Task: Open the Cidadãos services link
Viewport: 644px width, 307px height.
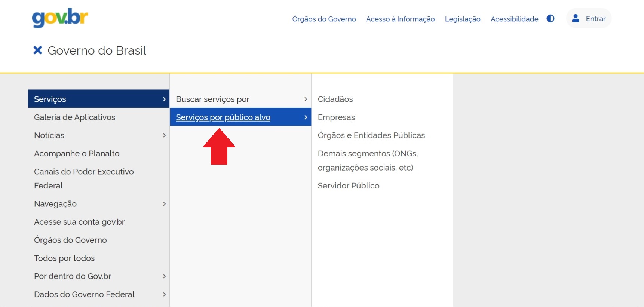Action: 335,99
